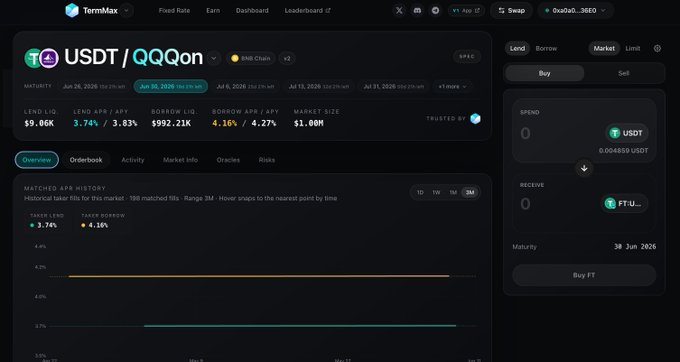Click the green Taker Lend chart line
This screenshot has height=362, width=680.
tap(300, 326)
